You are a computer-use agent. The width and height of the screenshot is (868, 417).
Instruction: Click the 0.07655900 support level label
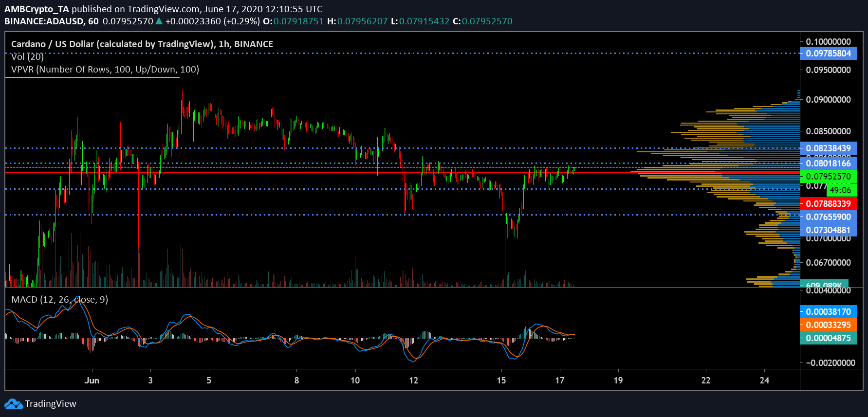tap(828, 217)
